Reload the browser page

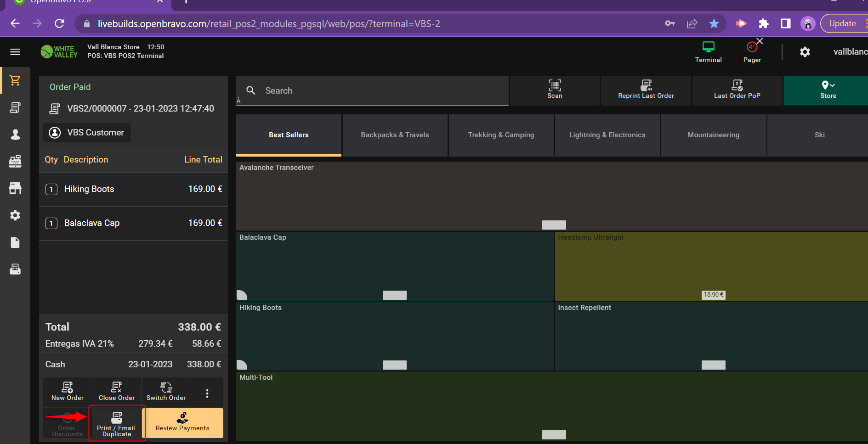[x=59, y=23]
